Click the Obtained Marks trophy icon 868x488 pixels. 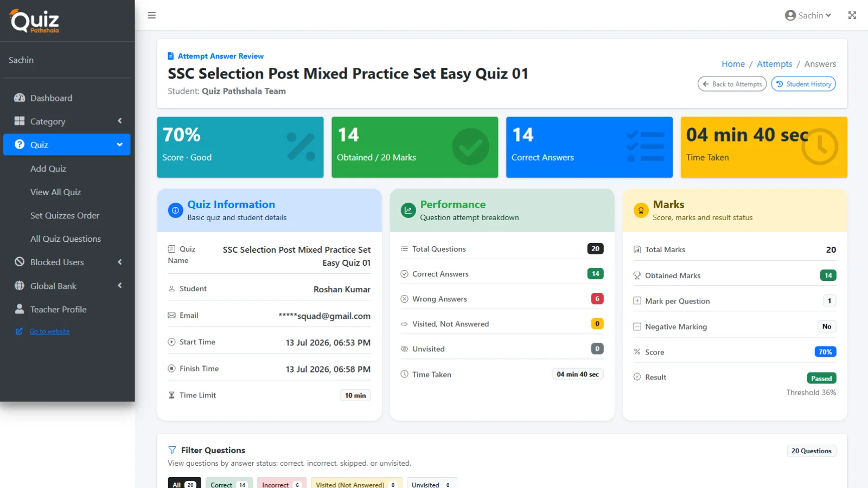tap(637, 275)
